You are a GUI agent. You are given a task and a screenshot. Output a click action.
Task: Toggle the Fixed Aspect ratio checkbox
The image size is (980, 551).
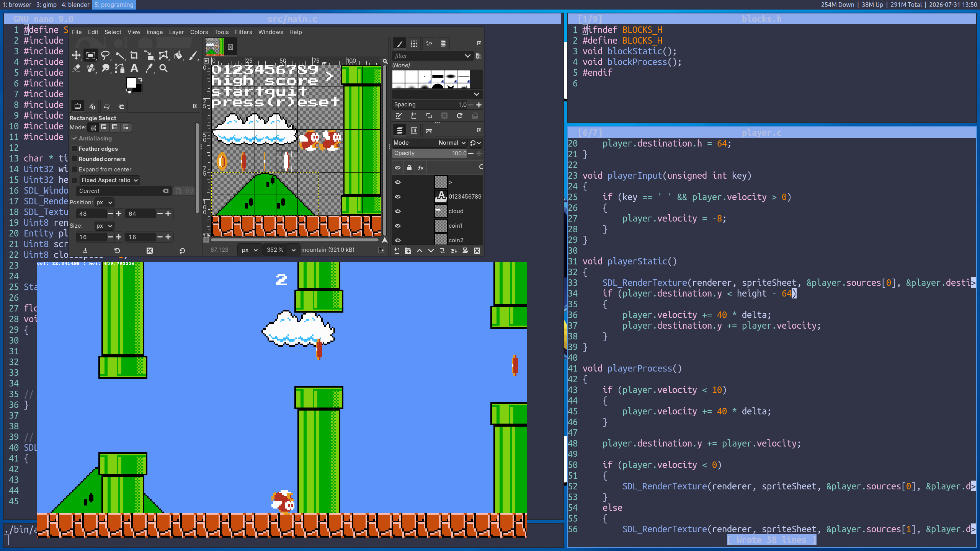(x=75, y=180)
